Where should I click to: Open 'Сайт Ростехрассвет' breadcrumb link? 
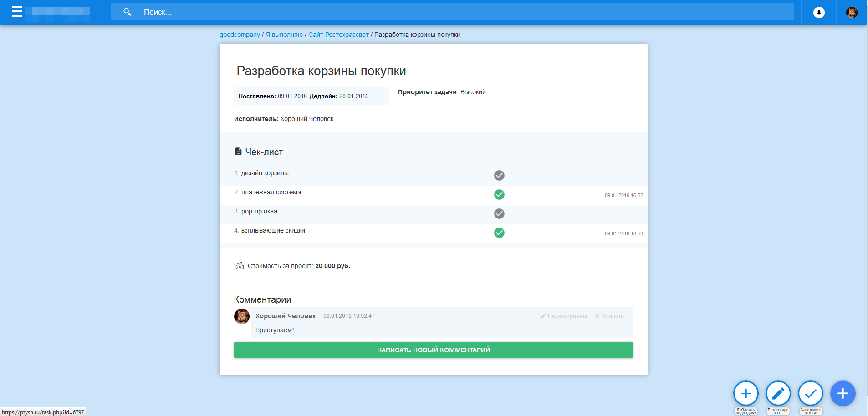point(338,35)
